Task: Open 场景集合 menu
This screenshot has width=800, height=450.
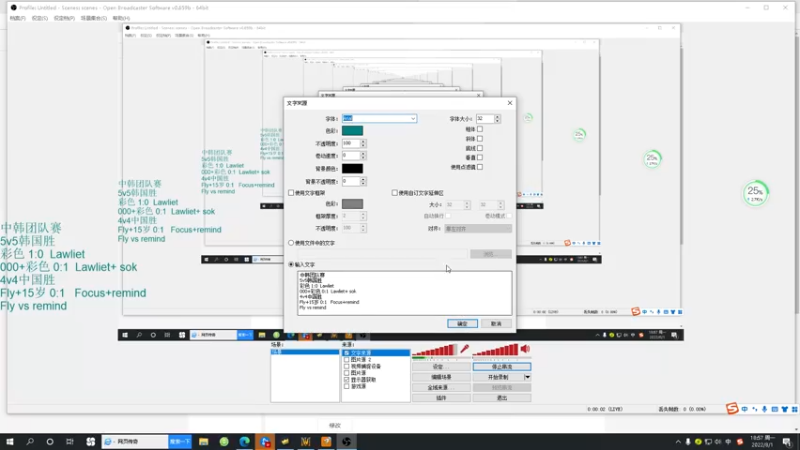Action: [94, 18]
